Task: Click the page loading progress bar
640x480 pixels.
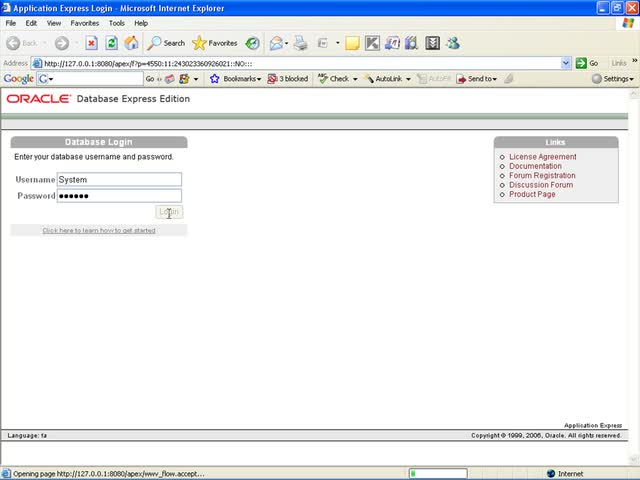Action: [438, 473]
